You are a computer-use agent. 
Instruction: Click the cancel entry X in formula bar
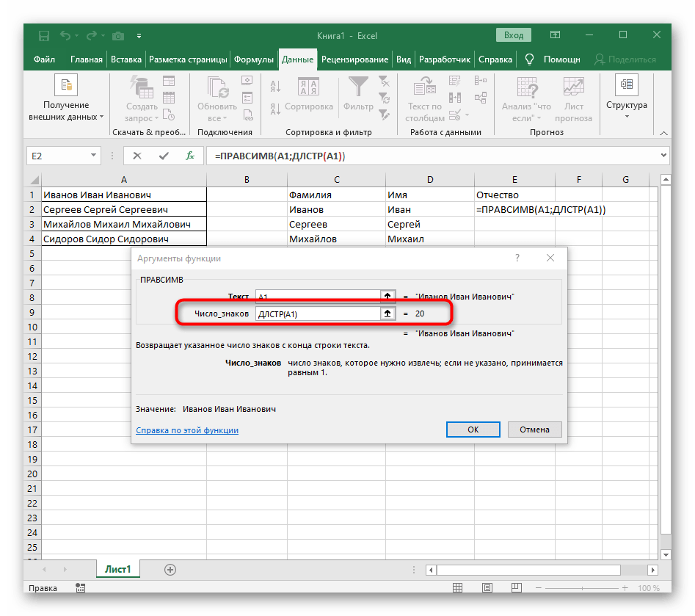(x=137, y=156)
